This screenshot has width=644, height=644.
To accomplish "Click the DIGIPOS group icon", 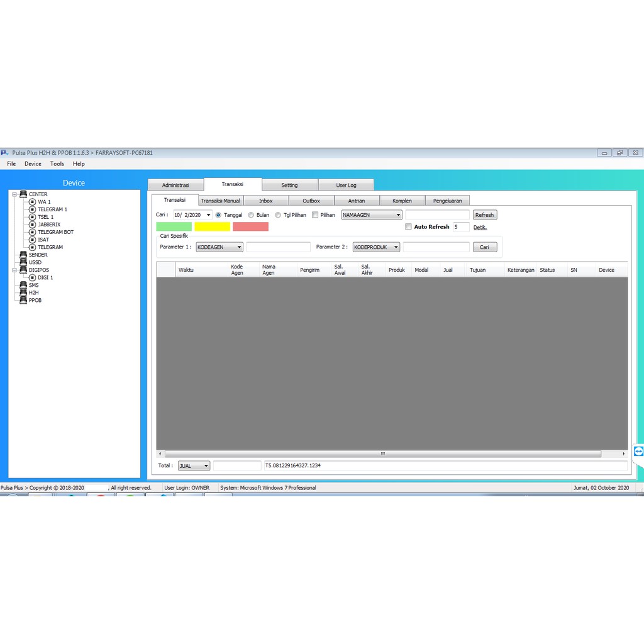I will (23, 270).
